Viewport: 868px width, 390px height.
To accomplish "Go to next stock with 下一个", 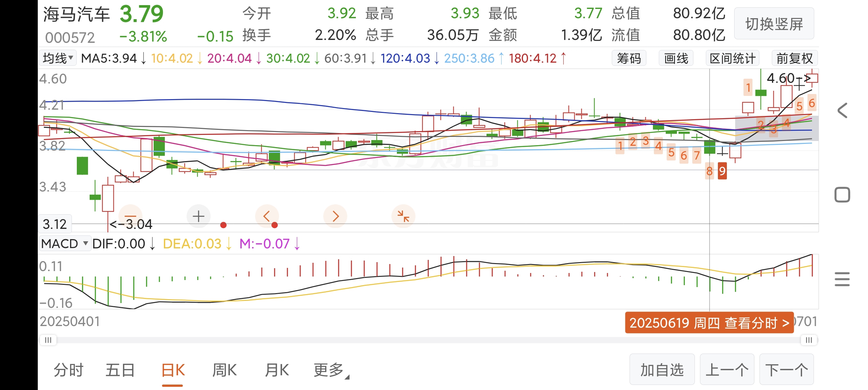I will pyautogui.click(x=786, y=370).
